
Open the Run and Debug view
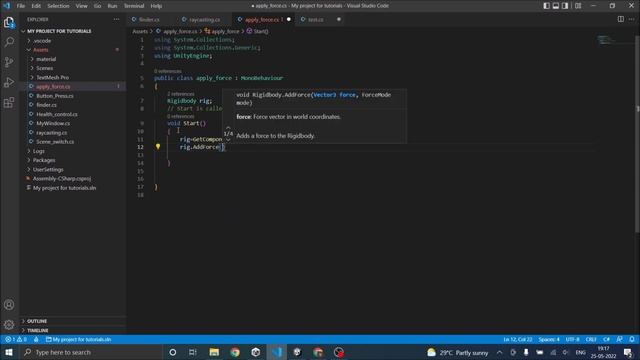[9, 82]
